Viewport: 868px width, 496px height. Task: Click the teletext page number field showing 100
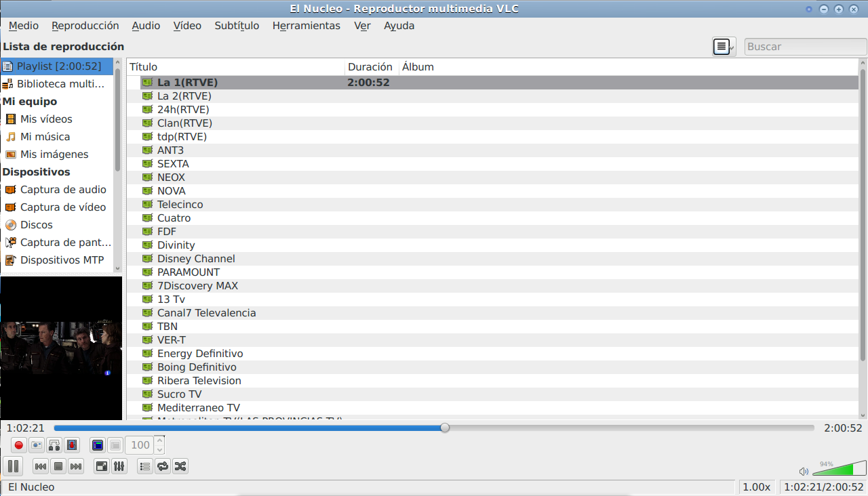tap(140, 445)
